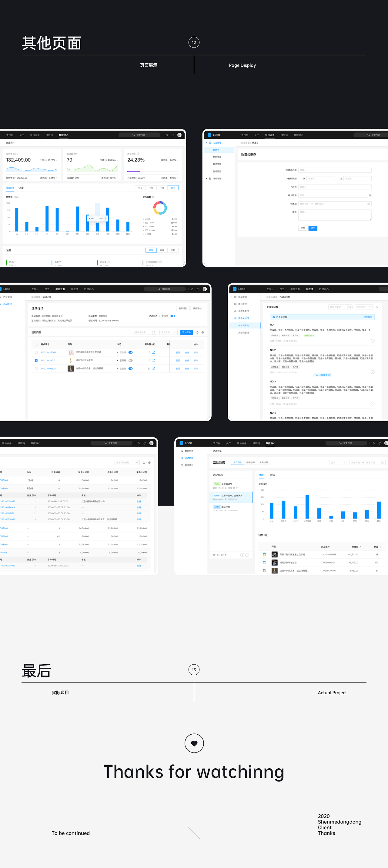Click the help icon in the activity details window header
Image resolution: width=388 pixels, height=868 pixels.
(198, 289)
